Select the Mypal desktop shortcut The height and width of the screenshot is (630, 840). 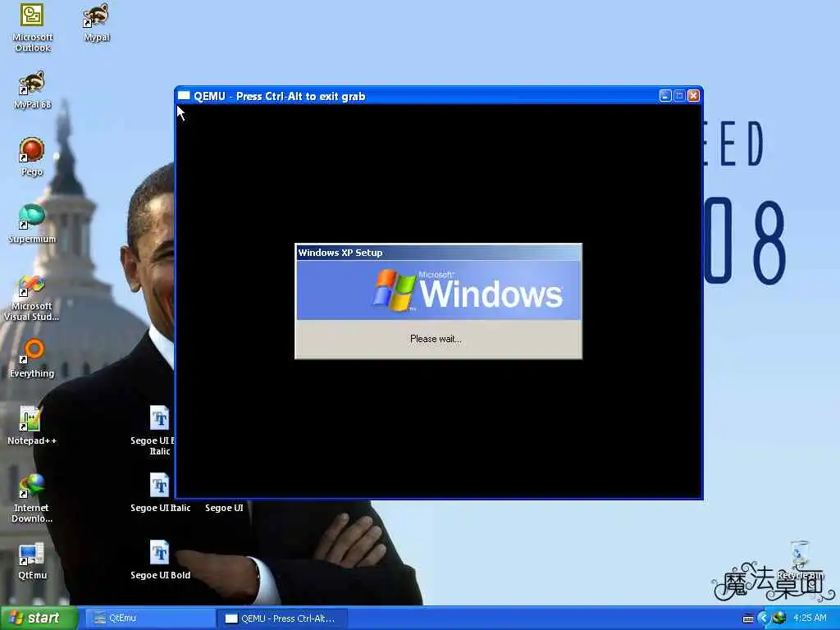pos(97,22)
